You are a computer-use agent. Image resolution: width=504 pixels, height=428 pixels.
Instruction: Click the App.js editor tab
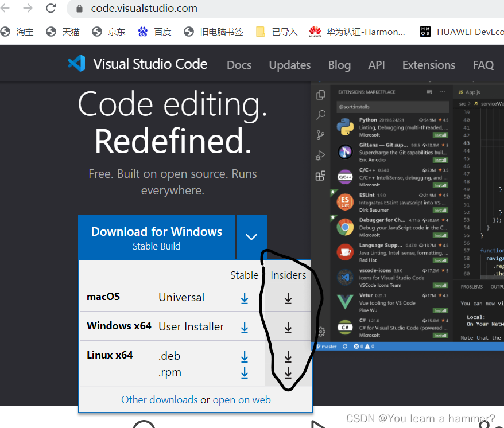470,92
